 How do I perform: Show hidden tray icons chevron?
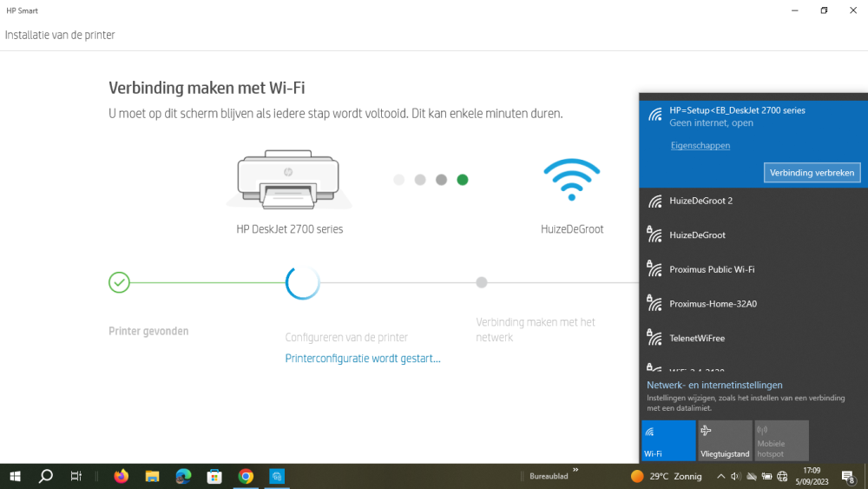click(x=720, y=476)
